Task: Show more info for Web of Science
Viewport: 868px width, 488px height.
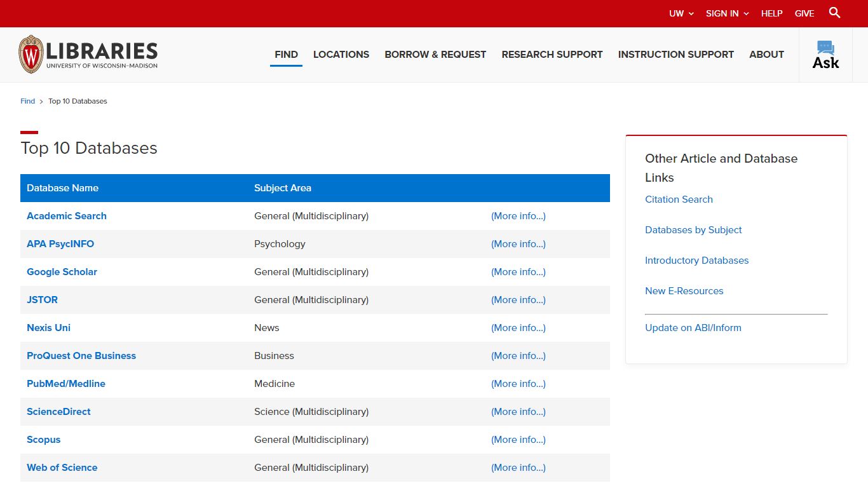Action: point(519,468)
